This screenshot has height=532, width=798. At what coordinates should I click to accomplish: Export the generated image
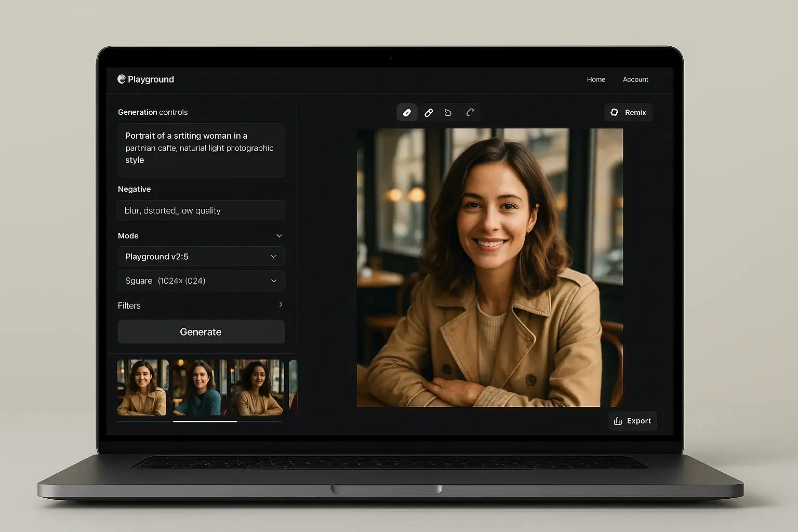tap(632, 421)
